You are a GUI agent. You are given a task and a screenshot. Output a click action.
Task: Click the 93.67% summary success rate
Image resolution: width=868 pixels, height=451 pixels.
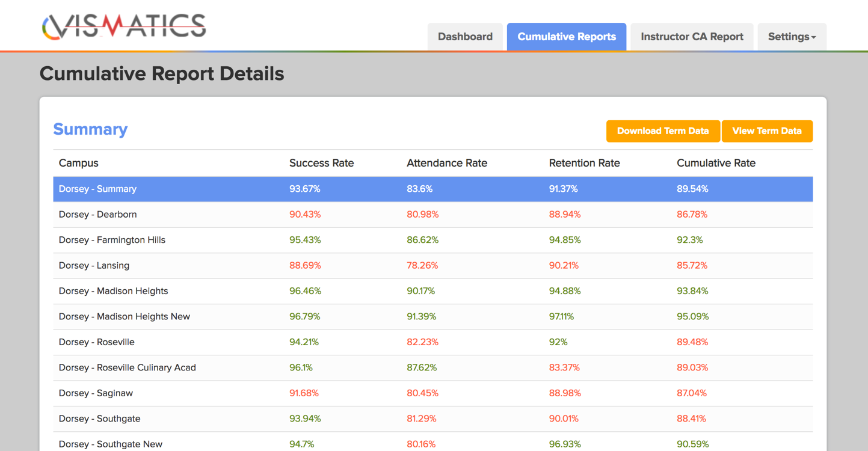tap(305, 189)
